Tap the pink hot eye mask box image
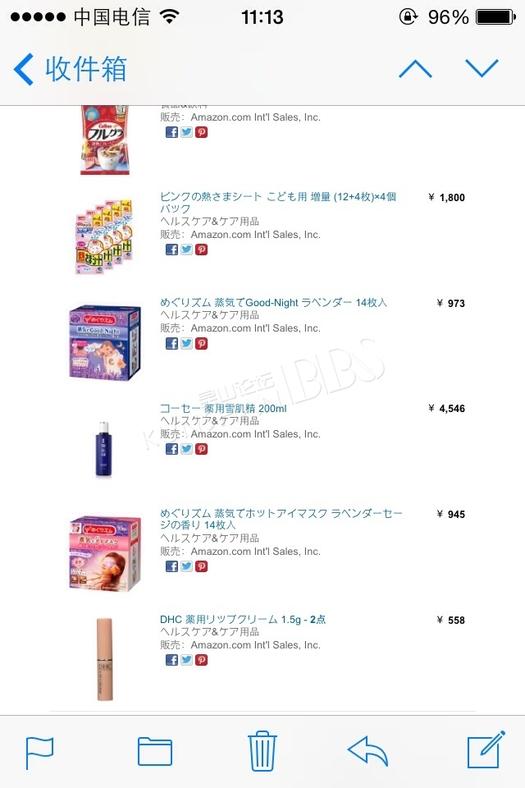525x788 pixels. (105, 552)
